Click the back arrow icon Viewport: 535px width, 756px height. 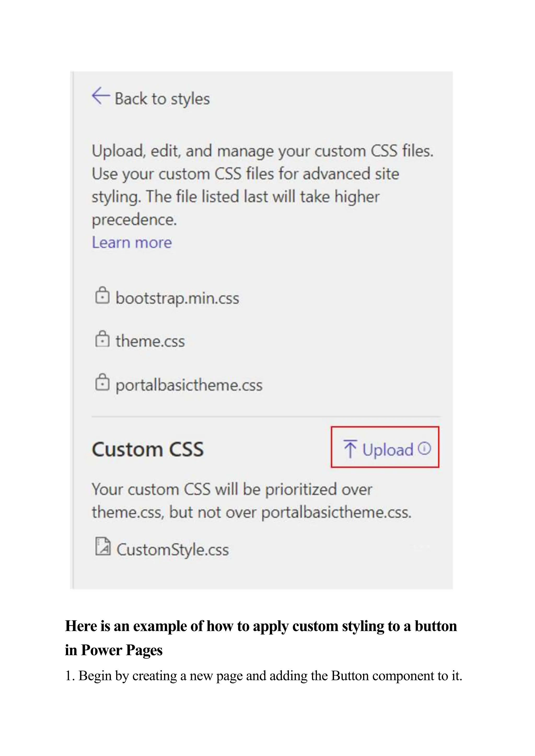point(101,96)
